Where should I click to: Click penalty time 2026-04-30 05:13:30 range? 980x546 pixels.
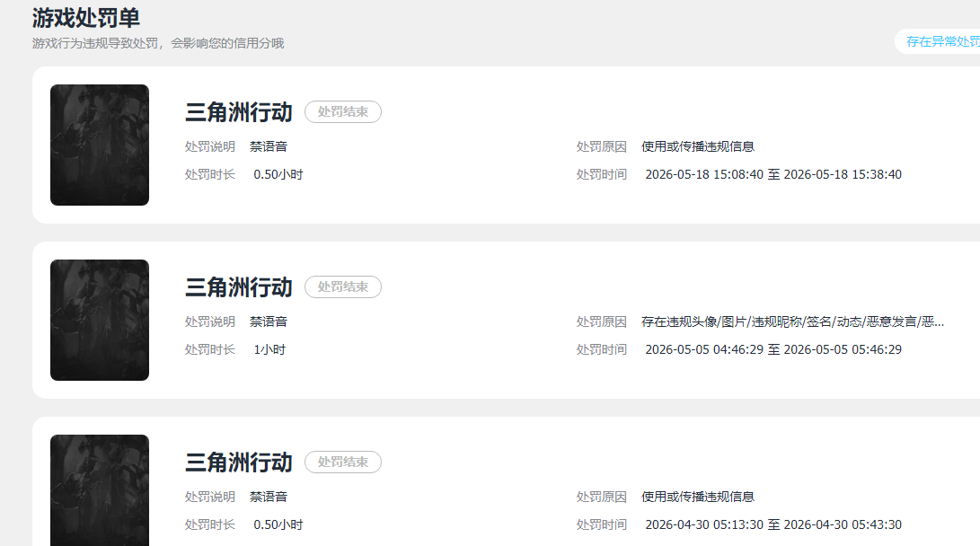(773, 524)
